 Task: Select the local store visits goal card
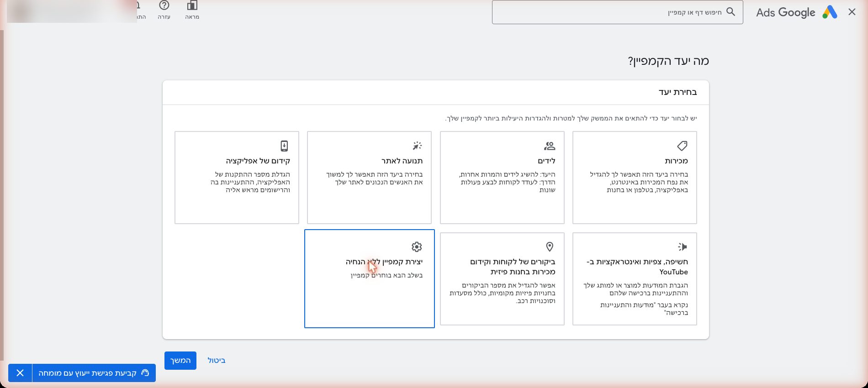(x=502, y=279)
